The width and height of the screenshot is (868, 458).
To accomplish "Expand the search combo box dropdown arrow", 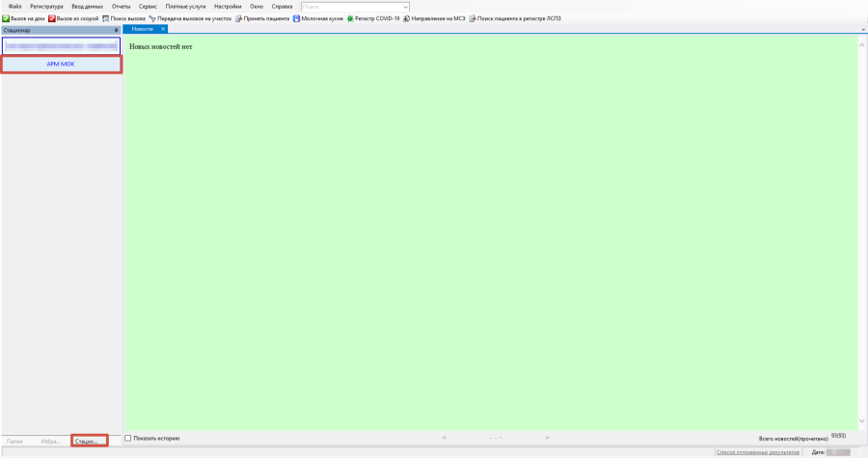I will 405,7.
